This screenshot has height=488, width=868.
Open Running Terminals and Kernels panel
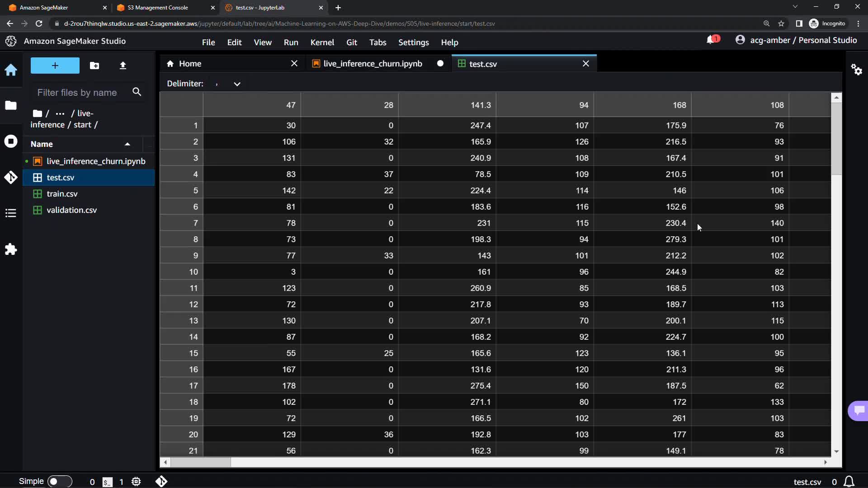[11, 141]
